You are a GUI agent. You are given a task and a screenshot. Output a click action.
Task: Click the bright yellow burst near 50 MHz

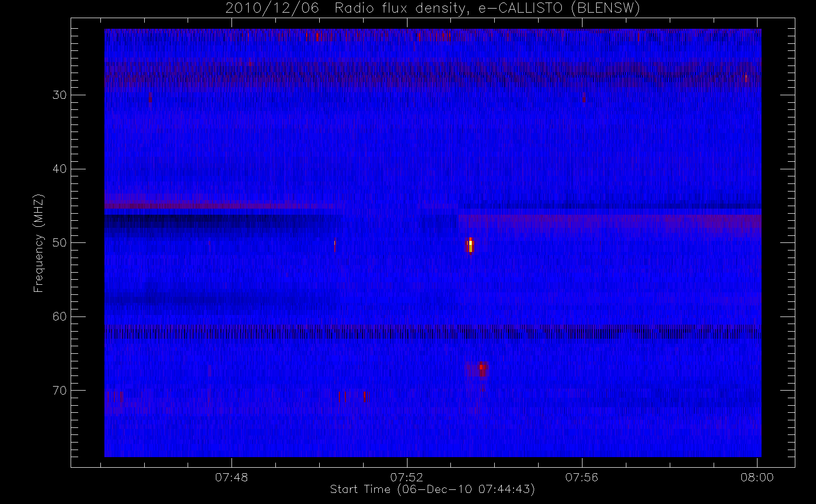point(470,245)
